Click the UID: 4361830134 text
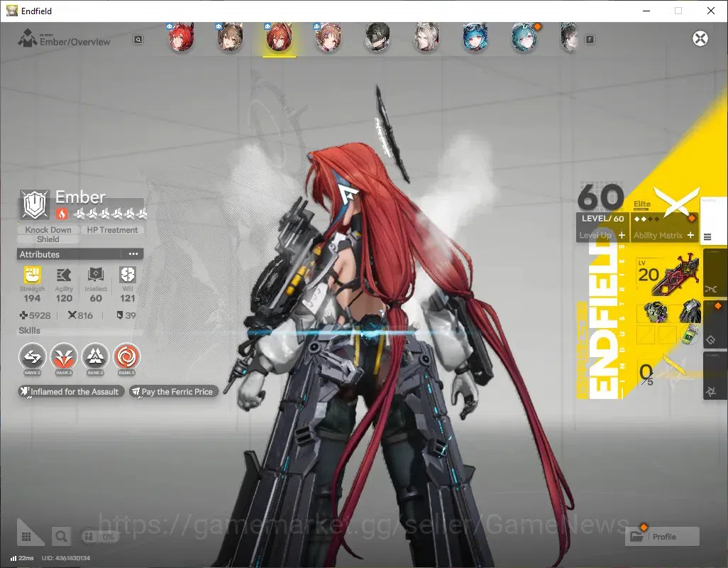Image resolution: width=728 pixels, height=568 pixels. pyautogui.click(x=65, y=558)
